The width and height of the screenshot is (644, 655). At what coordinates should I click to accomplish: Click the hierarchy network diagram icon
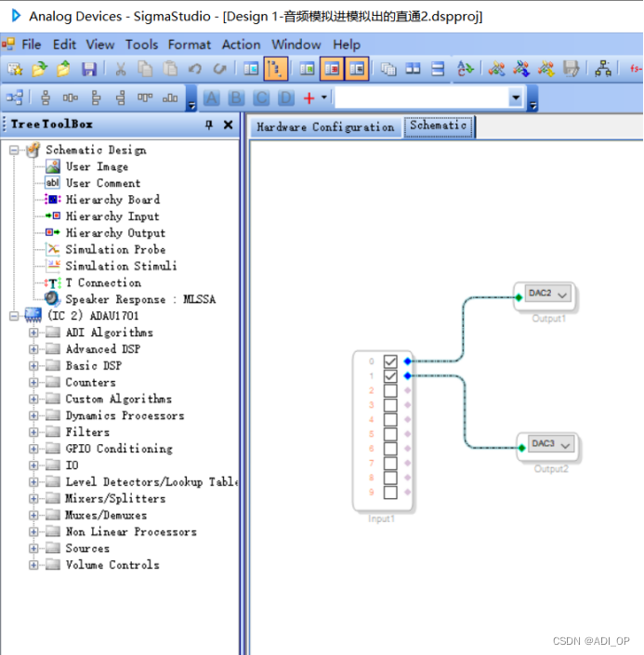602,69
